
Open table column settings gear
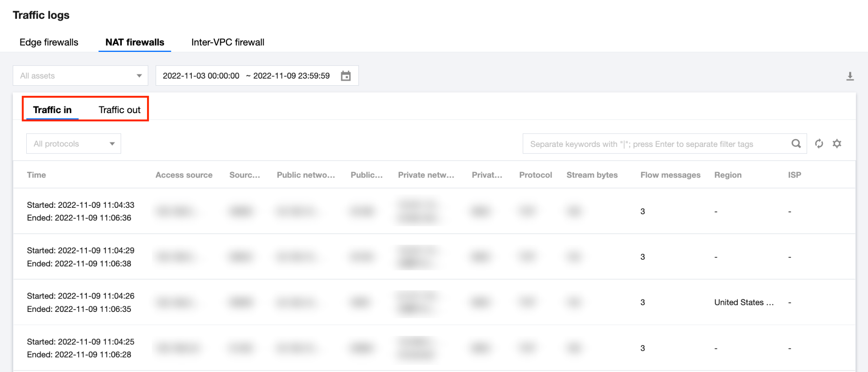[x=837, y=144]
